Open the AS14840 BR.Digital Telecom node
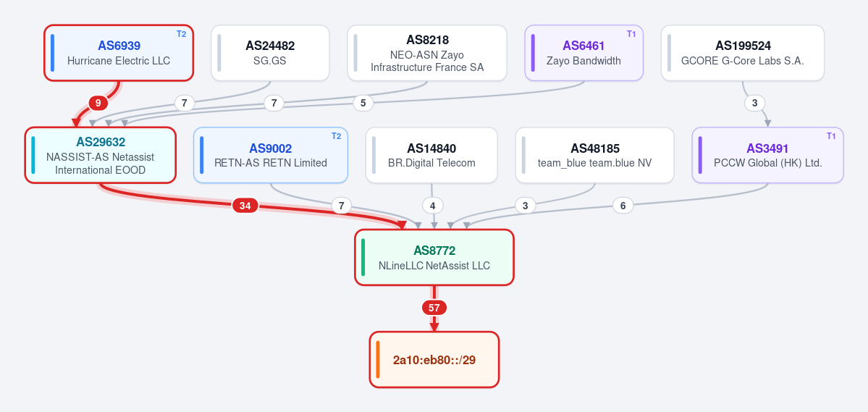Viewport: 868px width, 412px height. tap(431, 155)
